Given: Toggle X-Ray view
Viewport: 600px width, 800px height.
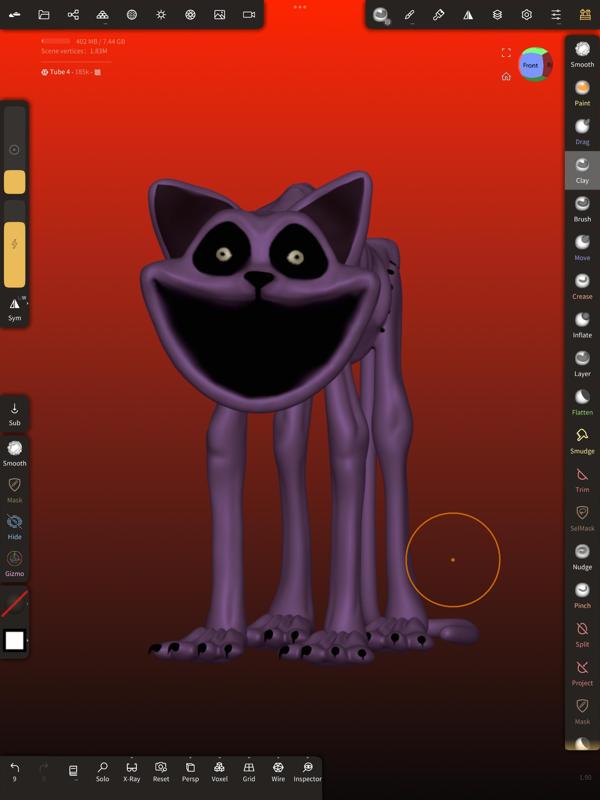Looking at the screenshot, I should tap(132, 772).
